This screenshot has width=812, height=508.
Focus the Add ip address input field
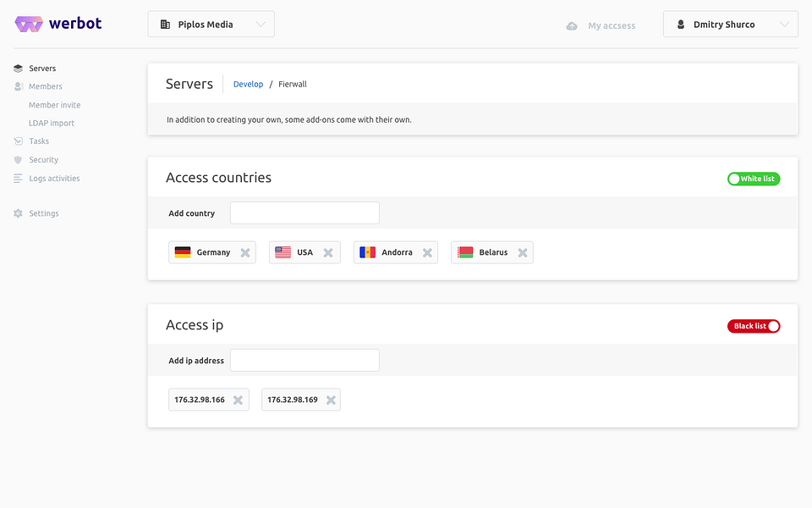coord(304,361)
